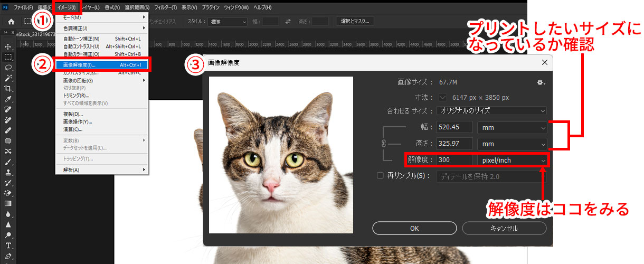Open the 表示(V) menu
The width and height of the screenshot is (644, 264).
pos(189,7)
